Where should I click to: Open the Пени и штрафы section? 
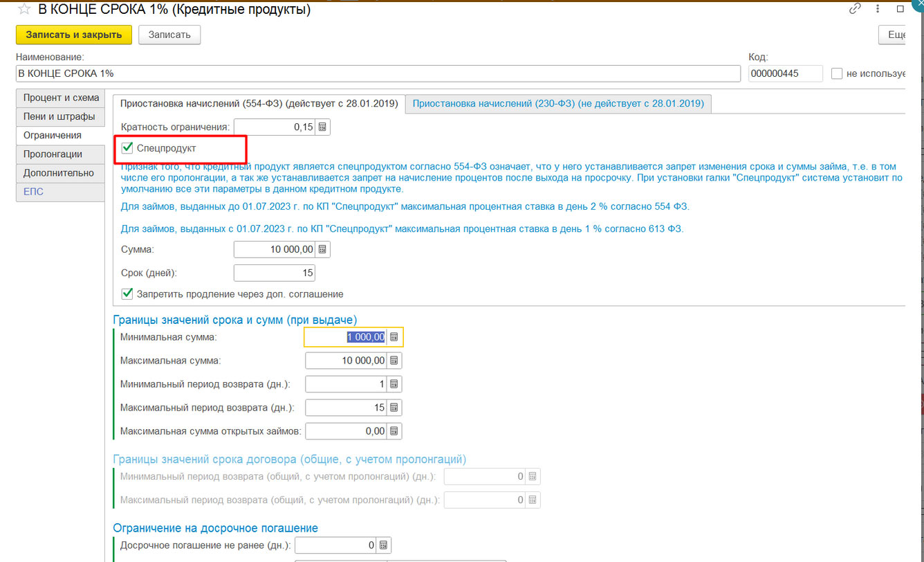[x=61, y=116]
